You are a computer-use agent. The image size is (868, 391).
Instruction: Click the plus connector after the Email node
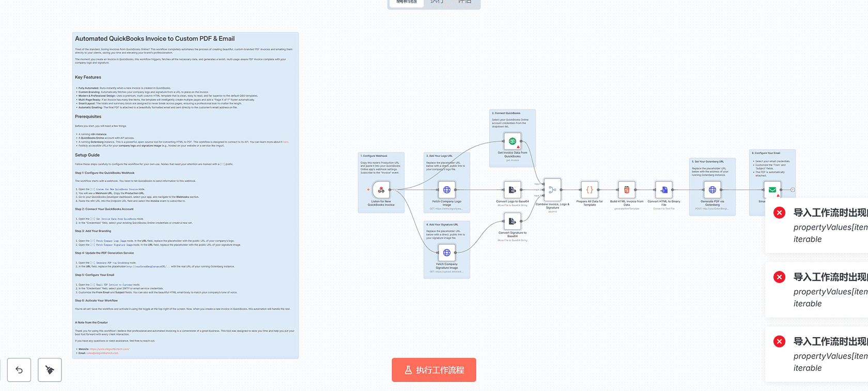[x=793, y=190]
